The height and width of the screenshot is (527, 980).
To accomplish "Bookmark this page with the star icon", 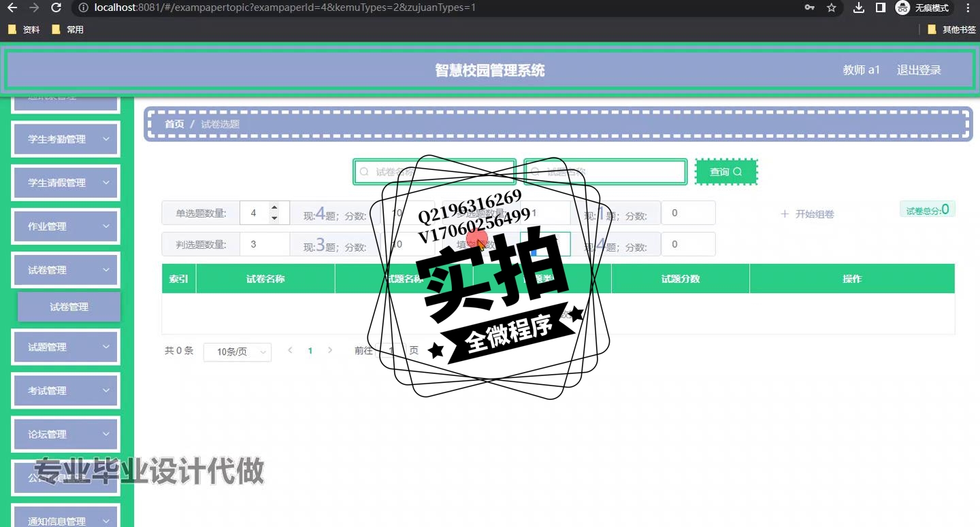I will (x=831, y=8).
